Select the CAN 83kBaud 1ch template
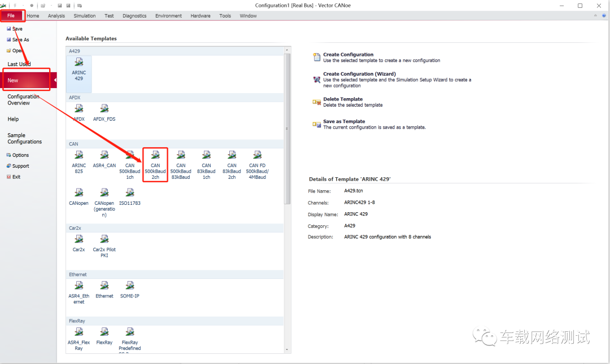This screenshot has width=610, height=364. tap(206, 165)
